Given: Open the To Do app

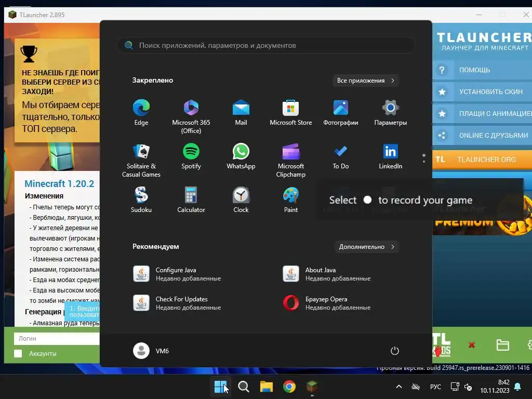Looking at the screenshot, I should [x=341, y=156].
